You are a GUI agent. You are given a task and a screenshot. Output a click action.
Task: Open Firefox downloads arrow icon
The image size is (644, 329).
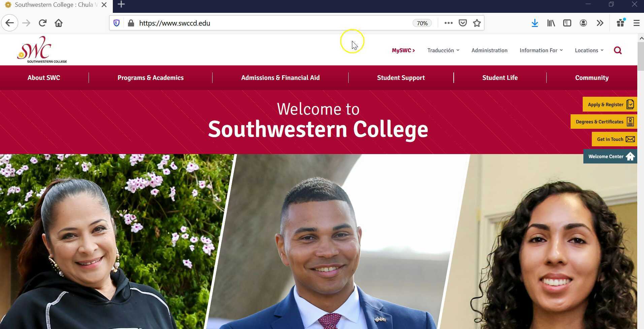(x=535, y=23)
